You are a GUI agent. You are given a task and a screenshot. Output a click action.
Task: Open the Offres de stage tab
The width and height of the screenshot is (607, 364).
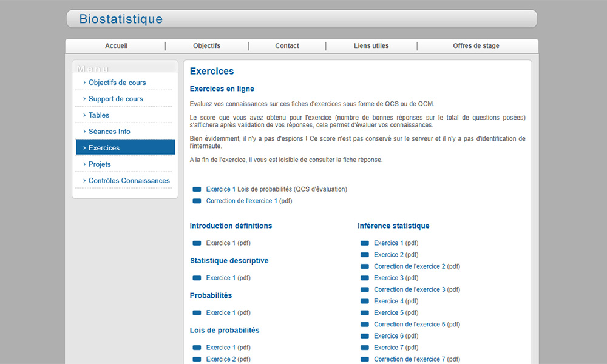click(x=476, y=45)
